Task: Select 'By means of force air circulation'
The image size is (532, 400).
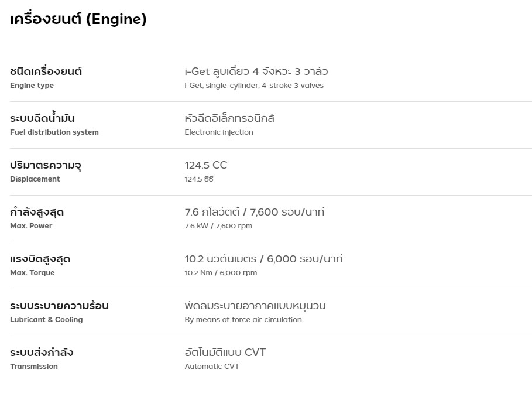Action: [243, 320]
